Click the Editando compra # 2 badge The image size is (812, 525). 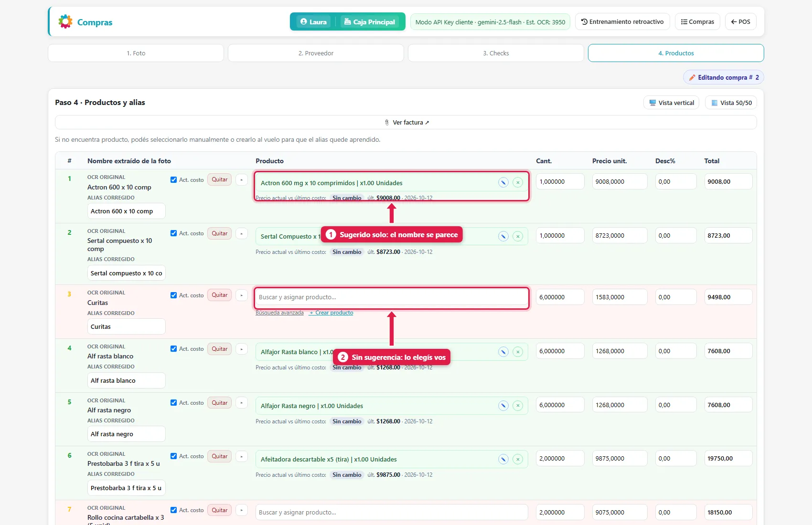pos(724,77)
